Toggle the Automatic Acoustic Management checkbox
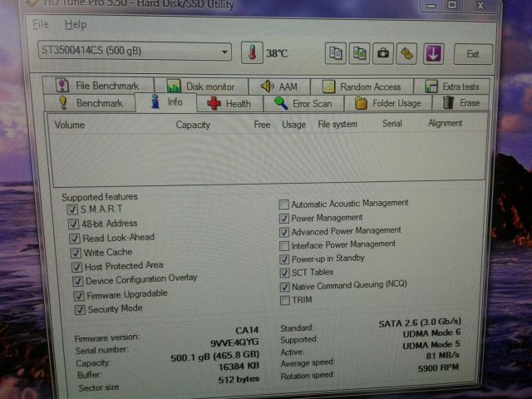Viewport: 532px width, 399px height. coord(284,204)
